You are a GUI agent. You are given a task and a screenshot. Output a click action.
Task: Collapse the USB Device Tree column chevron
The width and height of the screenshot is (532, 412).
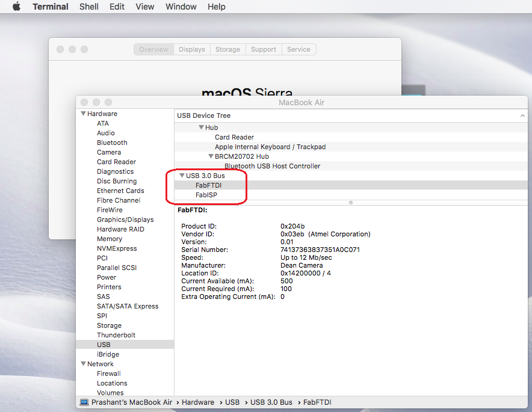tap(522, 115)
